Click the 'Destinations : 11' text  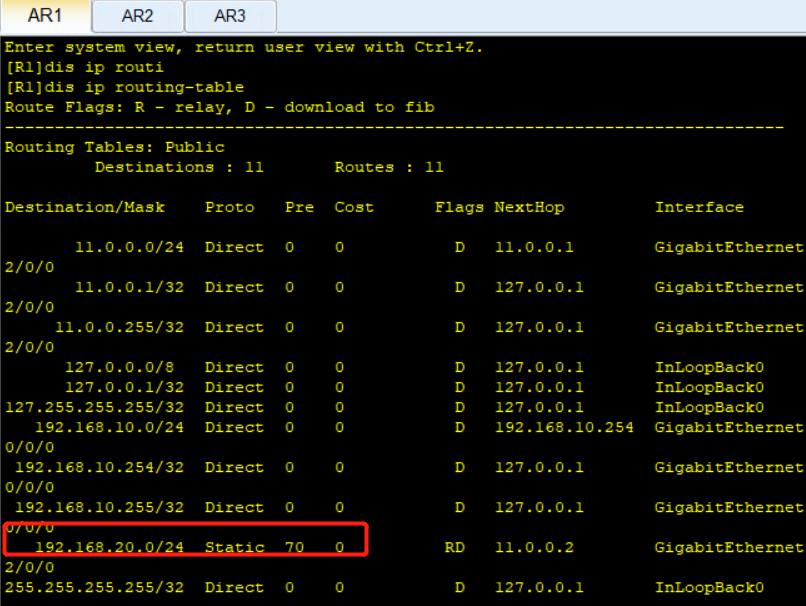(x=179, y=168)
